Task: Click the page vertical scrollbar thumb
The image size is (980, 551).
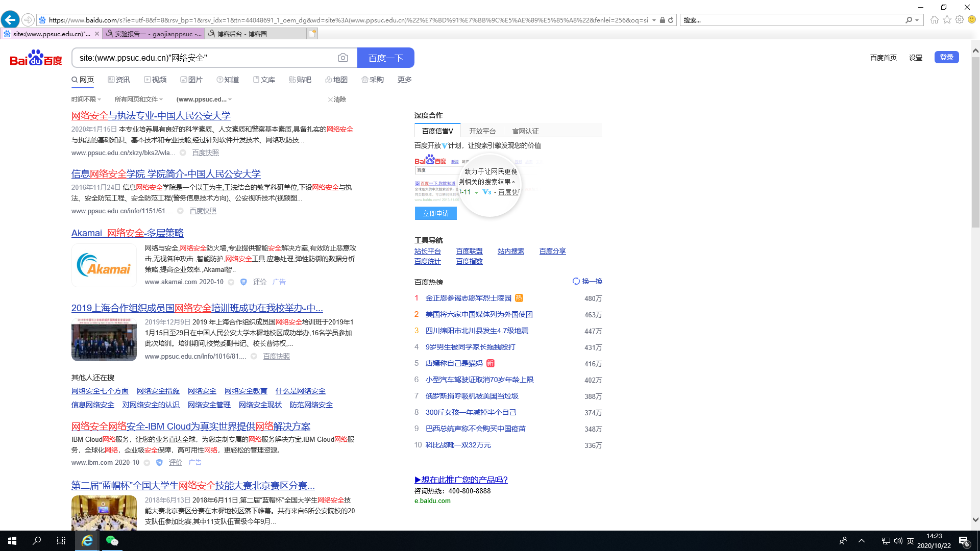Action: 975,143
